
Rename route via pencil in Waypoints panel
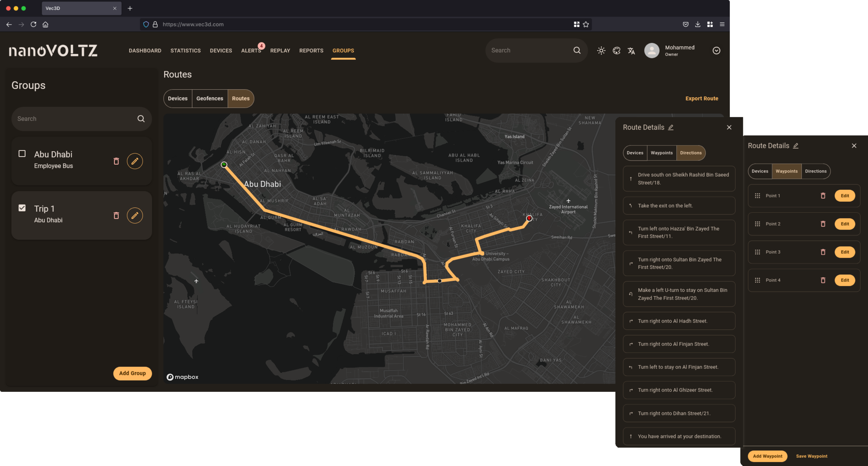tap(796, 146)
